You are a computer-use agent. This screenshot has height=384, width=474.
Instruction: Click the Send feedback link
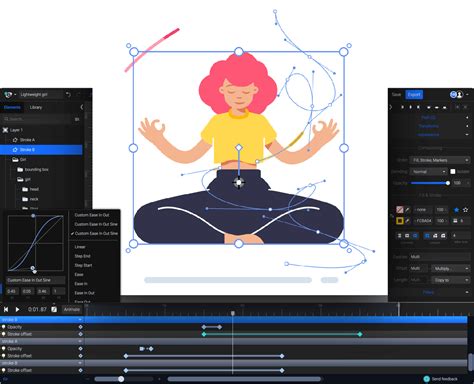[444, 379]
